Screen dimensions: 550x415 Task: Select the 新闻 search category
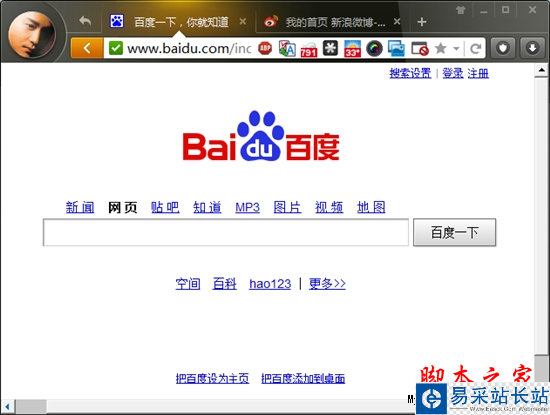(x=80, y=207)
